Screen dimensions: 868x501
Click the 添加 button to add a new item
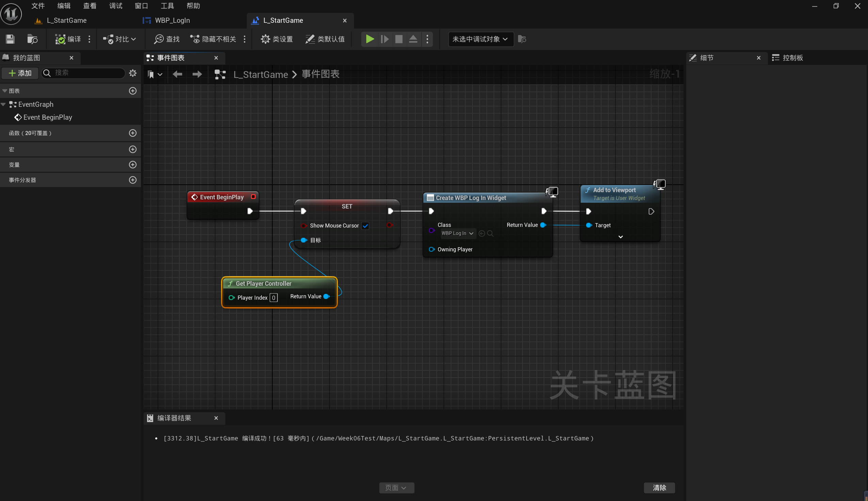20,73
